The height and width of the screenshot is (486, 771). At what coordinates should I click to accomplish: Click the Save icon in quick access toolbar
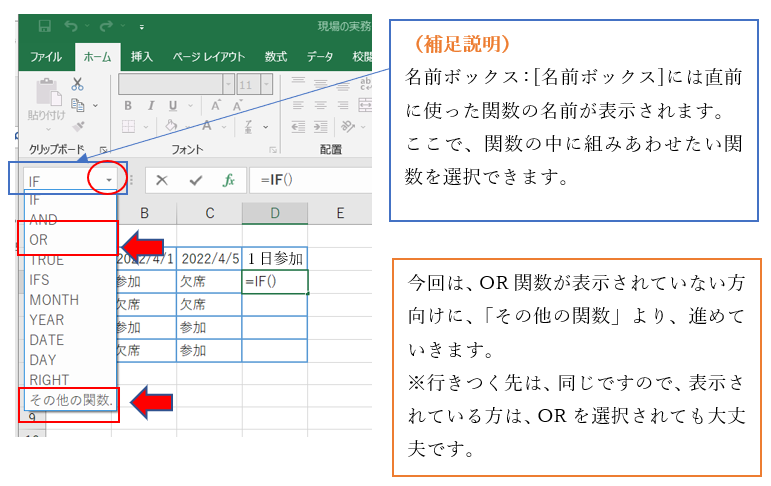[44, 25]
